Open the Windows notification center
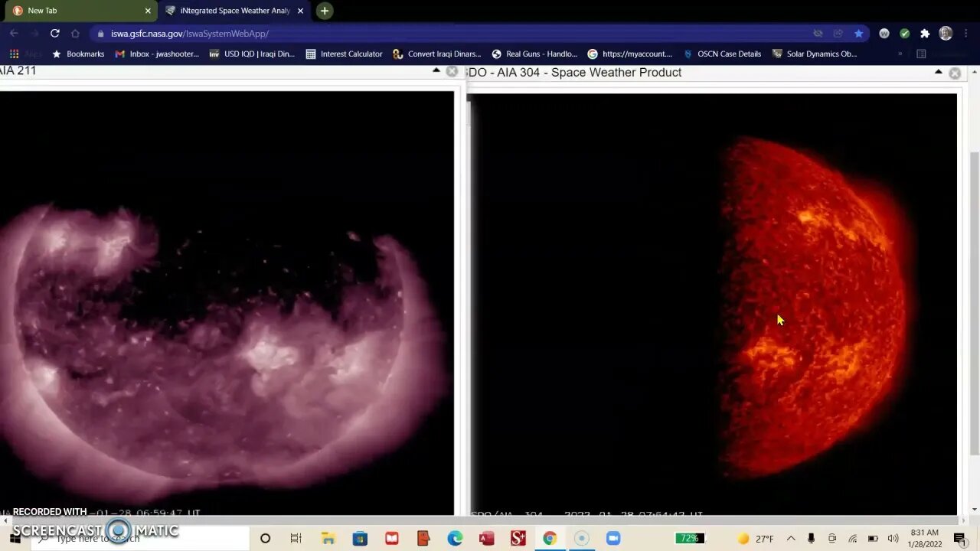The height and width of the screenshot is (551, 980). (960, 539)
